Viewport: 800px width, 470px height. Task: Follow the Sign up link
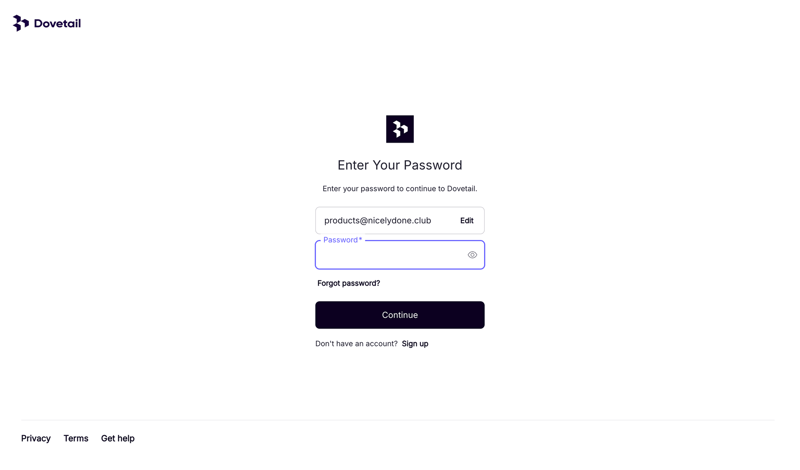point(415,344)
